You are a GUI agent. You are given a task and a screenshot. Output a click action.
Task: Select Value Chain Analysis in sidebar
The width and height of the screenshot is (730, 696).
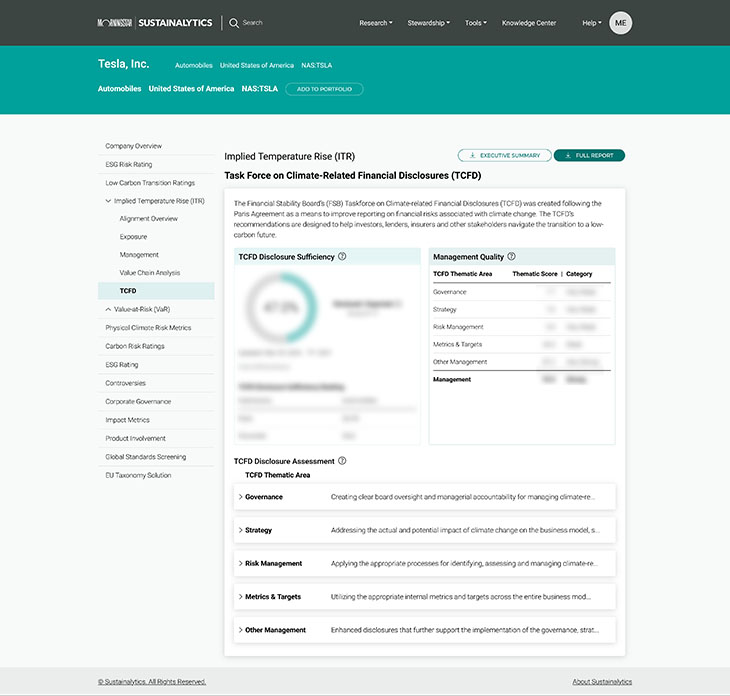[x=150, y=273]
